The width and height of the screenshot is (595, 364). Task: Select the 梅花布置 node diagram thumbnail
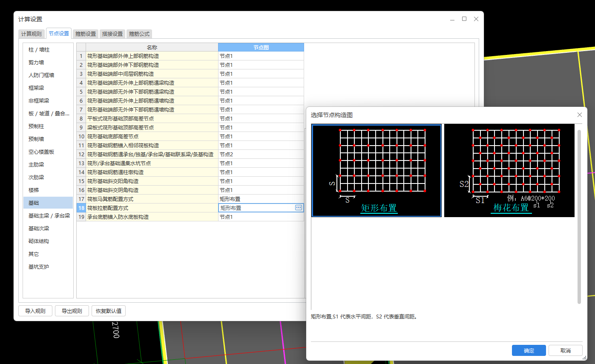(x=509, y=170)
